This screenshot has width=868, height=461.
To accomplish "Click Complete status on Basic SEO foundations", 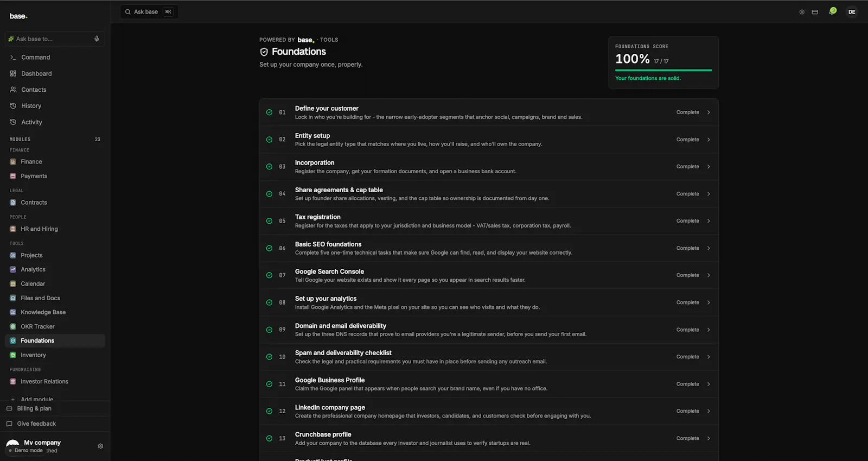I will (x=687, y=248).
